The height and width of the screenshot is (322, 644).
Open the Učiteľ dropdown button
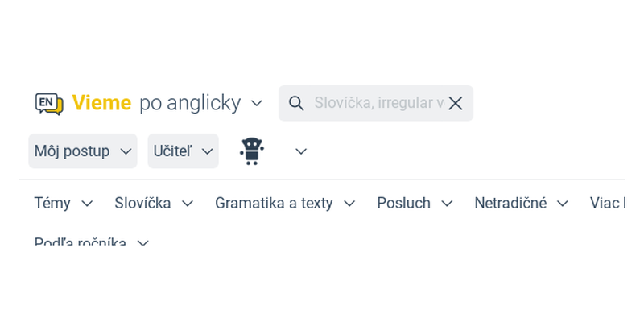pyautogui.click(x=184, y=151)
